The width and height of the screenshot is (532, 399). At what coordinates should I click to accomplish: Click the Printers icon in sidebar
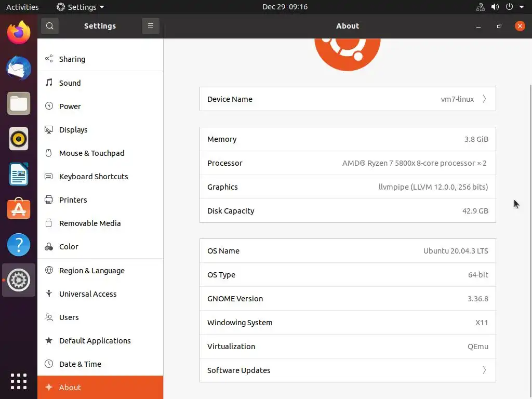tap(49, 199)
